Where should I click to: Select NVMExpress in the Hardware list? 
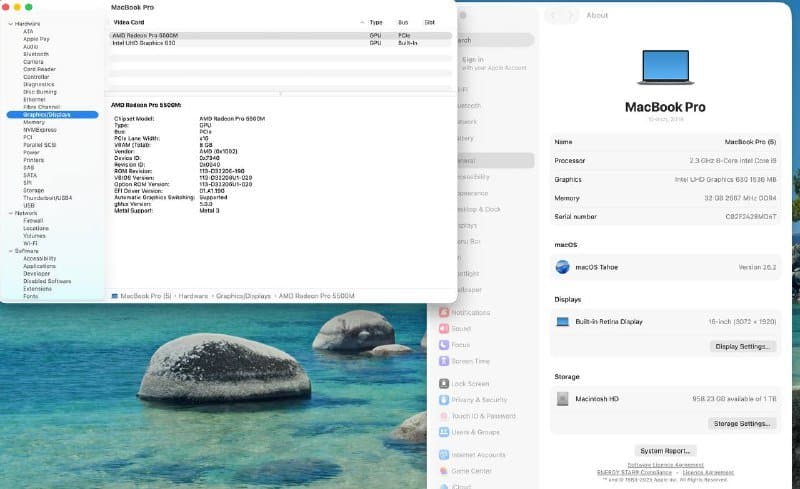coord(40,130)
